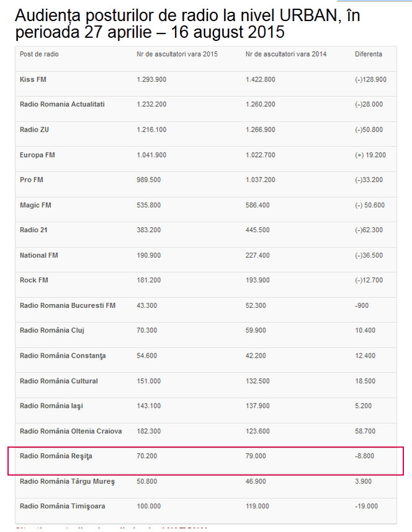Click Radio Romania Bucuresti FM name
The image size is (412, 532).
(68, 305)
